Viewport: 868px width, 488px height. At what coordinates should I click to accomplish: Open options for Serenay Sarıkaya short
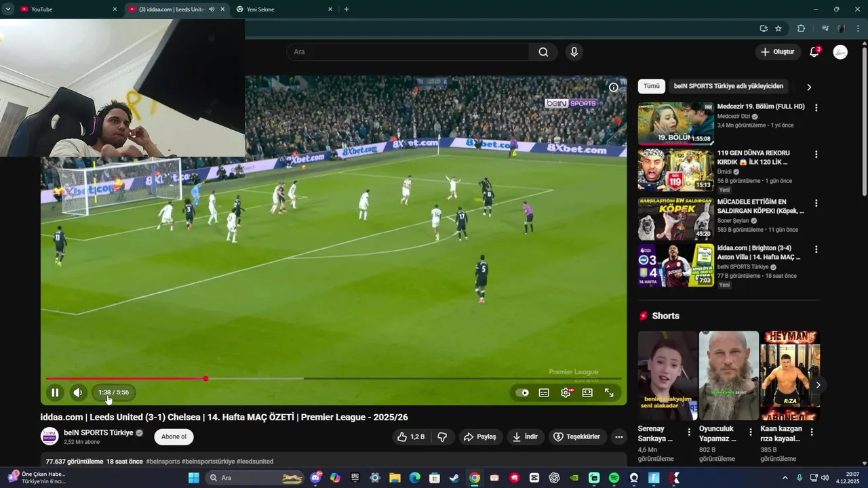click(689, 432)
